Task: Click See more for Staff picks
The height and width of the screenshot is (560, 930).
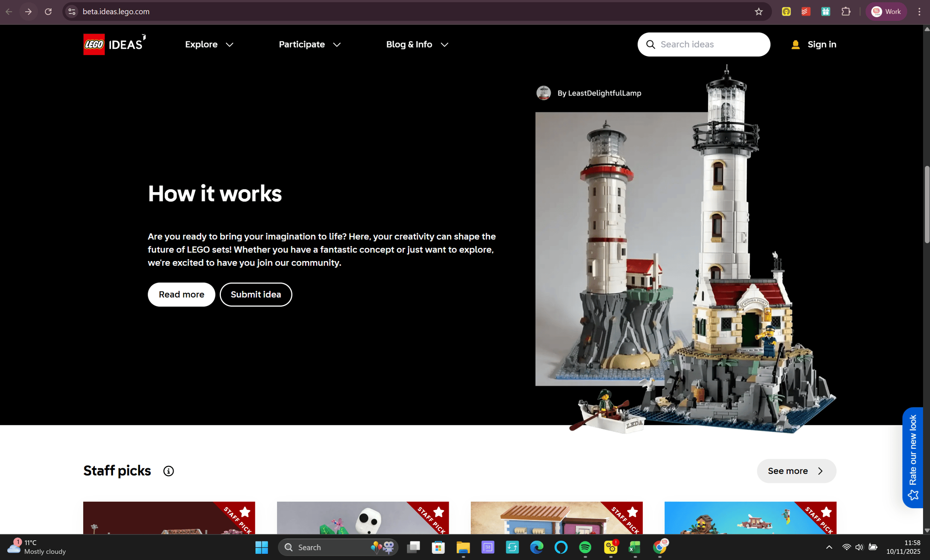Action: [796, 471]
